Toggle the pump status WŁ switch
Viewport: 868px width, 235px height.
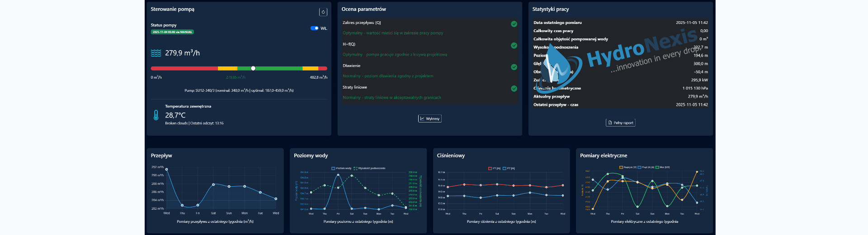coord(315,28)
